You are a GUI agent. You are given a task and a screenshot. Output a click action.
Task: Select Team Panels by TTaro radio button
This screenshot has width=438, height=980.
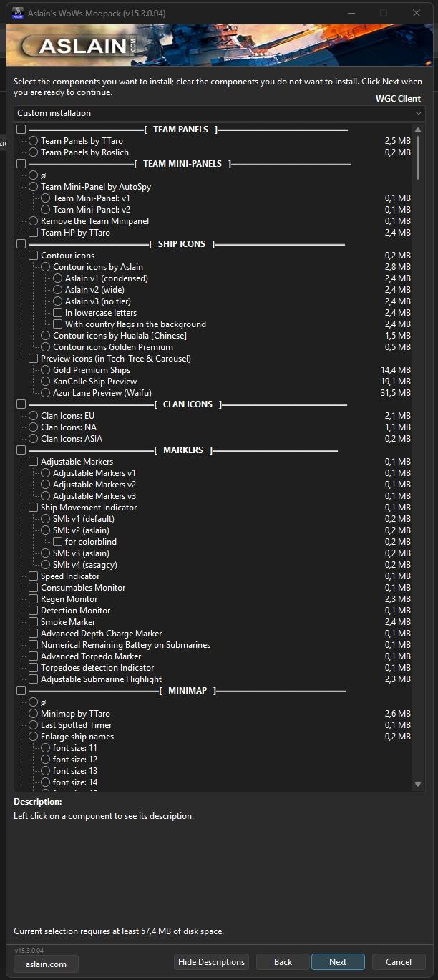[33, 141]
